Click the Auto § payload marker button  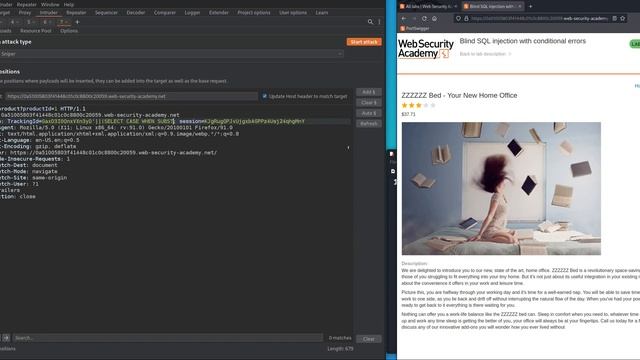coord(369,113)
